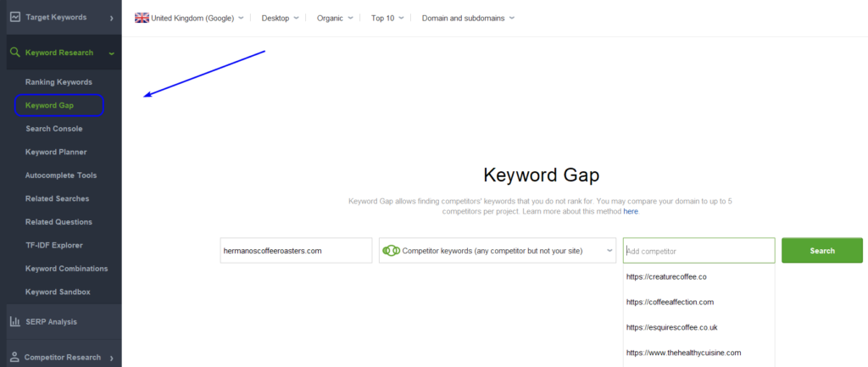Click the green overlapping circles icon
This screenshot has height=367, width=868.
click(x=392, y=251)
